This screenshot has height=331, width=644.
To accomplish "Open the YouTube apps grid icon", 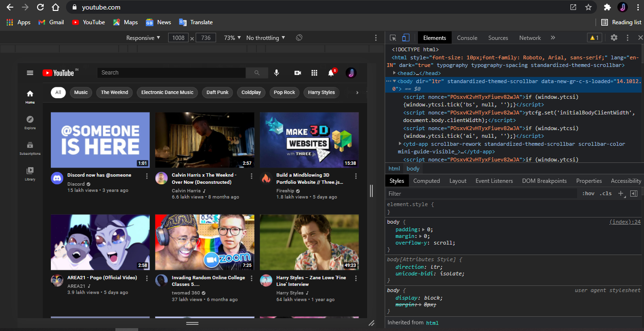I will [x=314, y=73].
